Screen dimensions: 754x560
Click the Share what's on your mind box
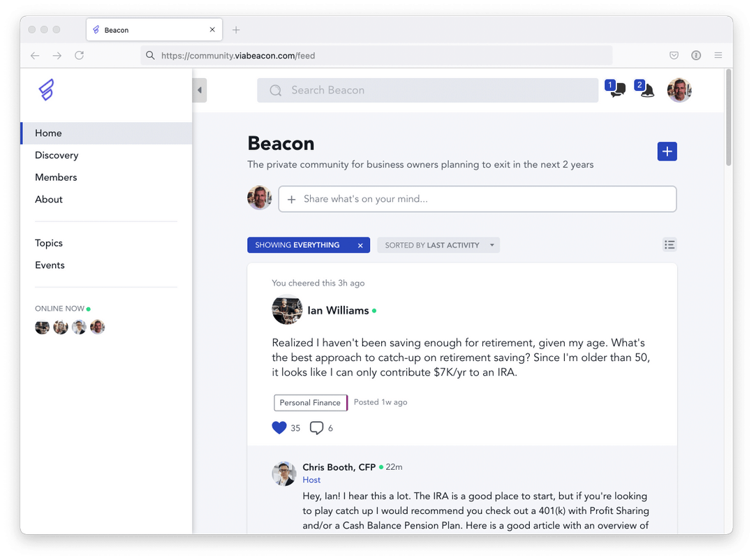(x=478, y=199)
